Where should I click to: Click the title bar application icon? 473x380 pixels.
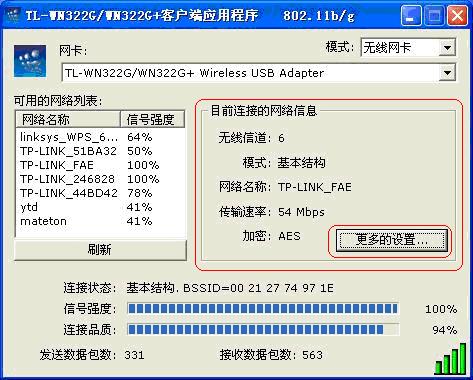click(13, 16)
